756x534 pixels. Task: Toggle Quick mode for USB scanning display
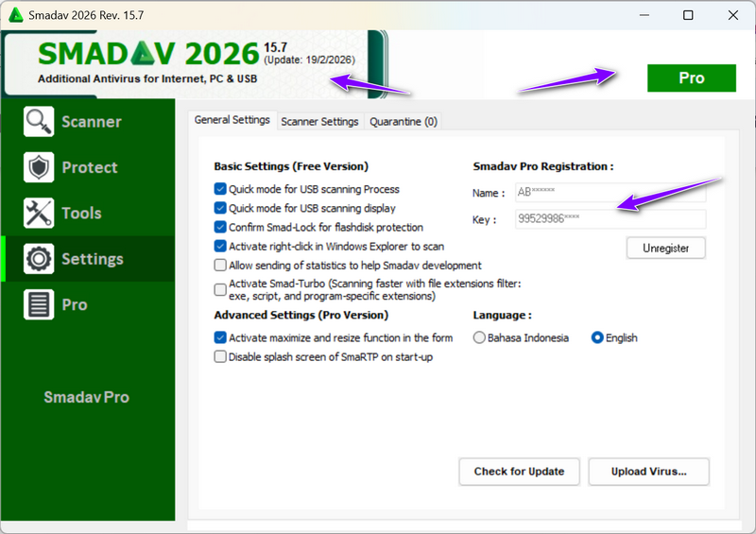220,208
